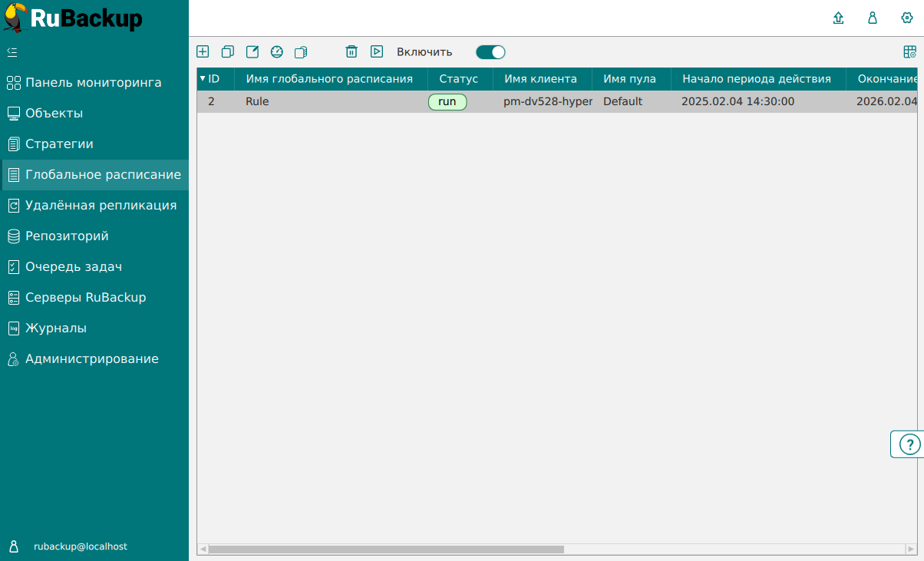This screenshot has height=561, width=924.
Task: Click Статус column header
Action: [459, 78]
